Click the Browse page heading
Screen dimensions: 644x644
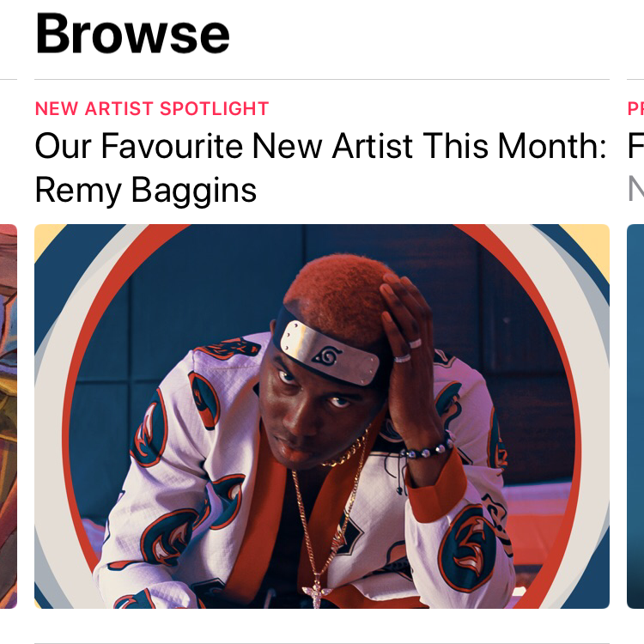pos(132,33)
